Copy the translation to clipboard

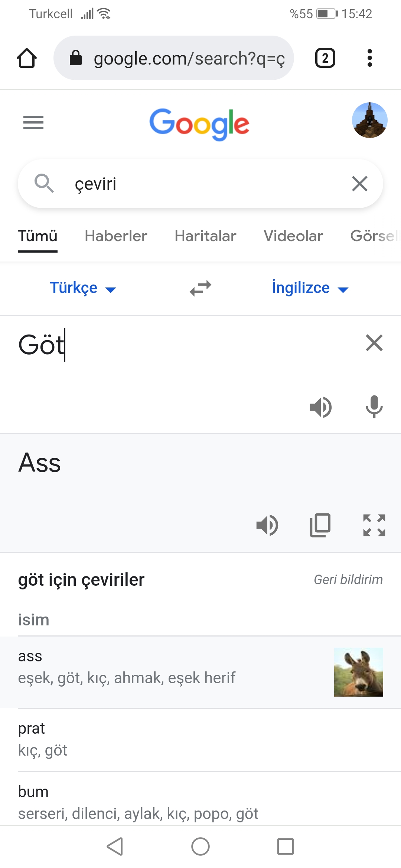[x=320, y=525]
